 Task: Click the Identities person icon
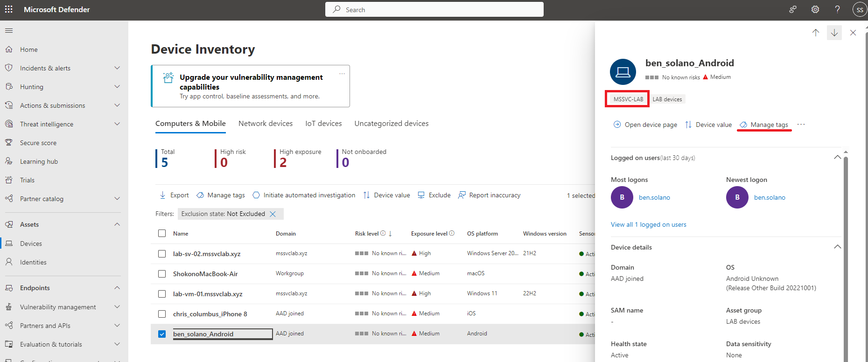9,262
